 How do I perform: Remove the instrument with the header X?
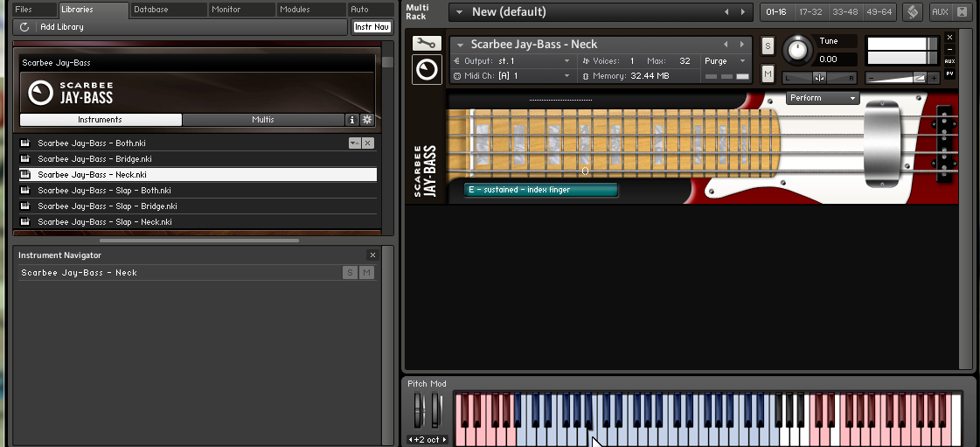click(x=950, y=37)
